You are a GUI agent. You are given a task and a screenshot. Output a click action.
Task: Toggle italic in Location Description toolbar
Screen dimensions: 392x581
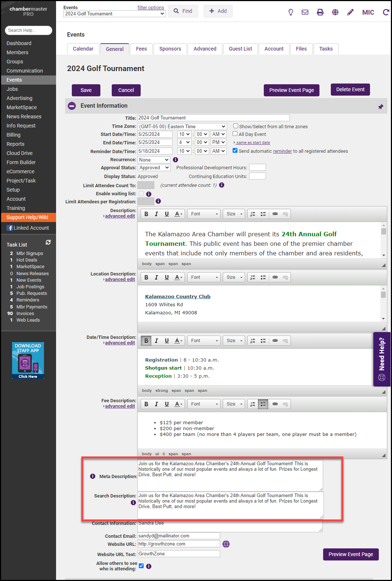(156, 277)
